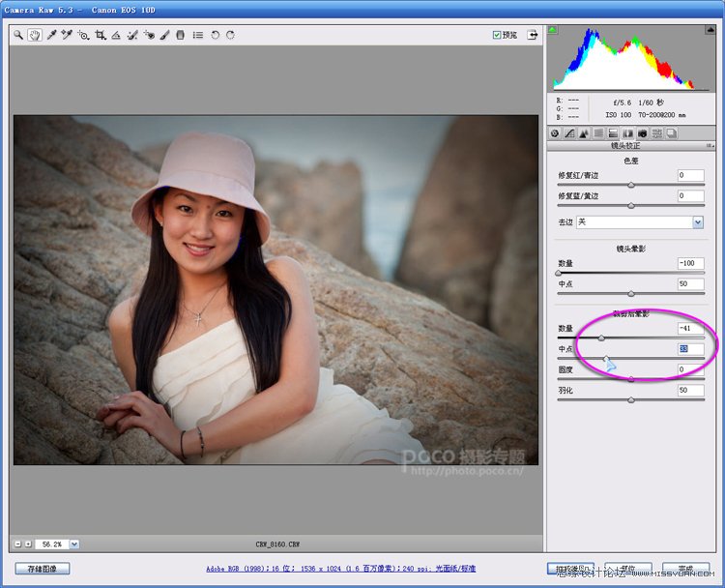Open the zoom level dropdown arrow
Viewport: 725px width, 588px height.
[74, 544]
